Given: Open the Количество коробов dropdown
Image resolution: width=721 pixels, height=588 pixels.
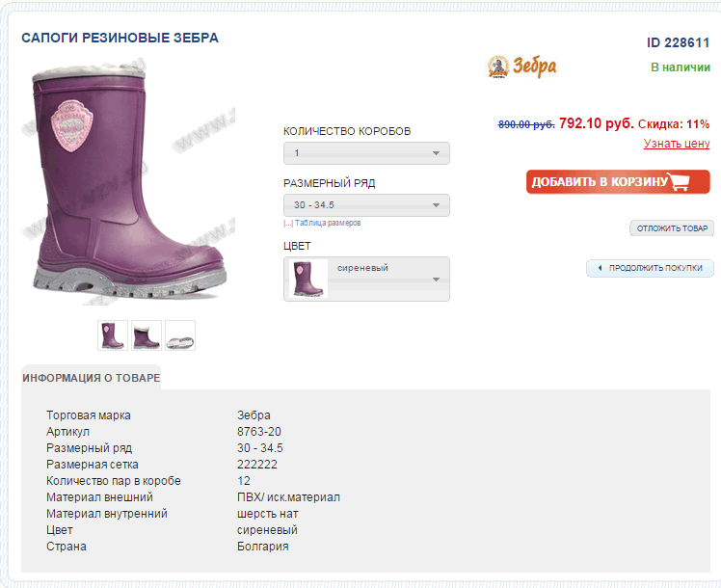Looking at the screenshot, I should pyautogui.click(x=366, y=153).
